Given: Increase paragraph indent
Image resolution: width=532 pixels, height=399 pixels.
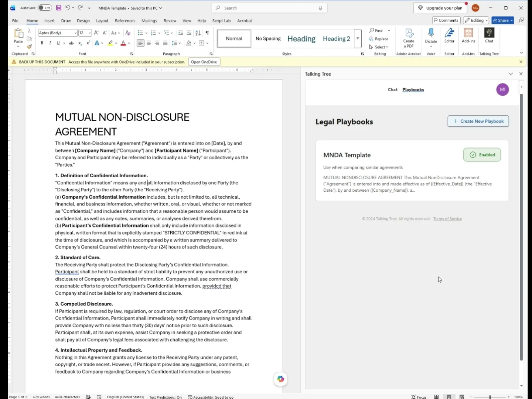Looking at the screenshot, I should (189, 33).
